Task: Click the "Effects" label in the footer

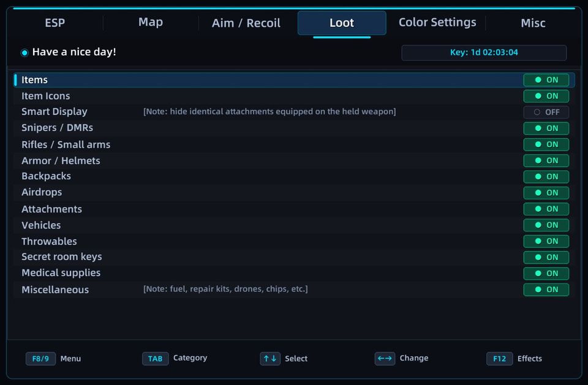Action: coord(529,359)
